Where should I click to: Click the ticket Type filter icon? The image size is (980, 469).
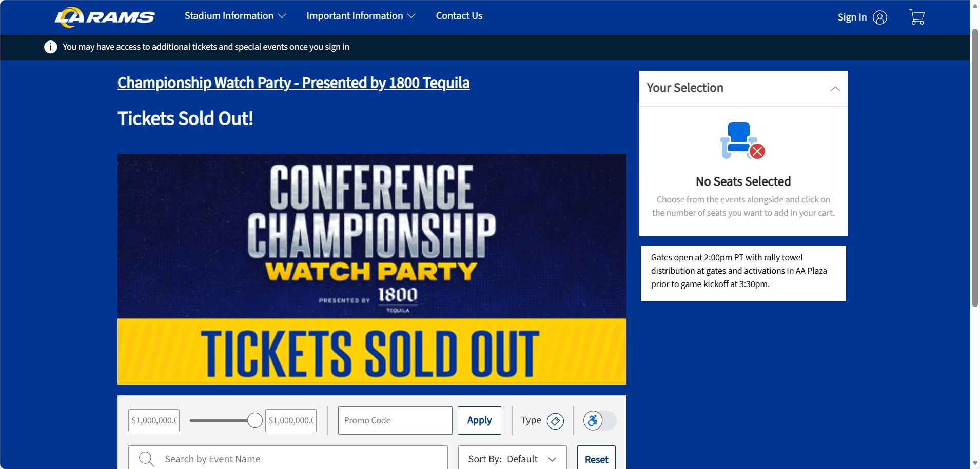(556, 420)
